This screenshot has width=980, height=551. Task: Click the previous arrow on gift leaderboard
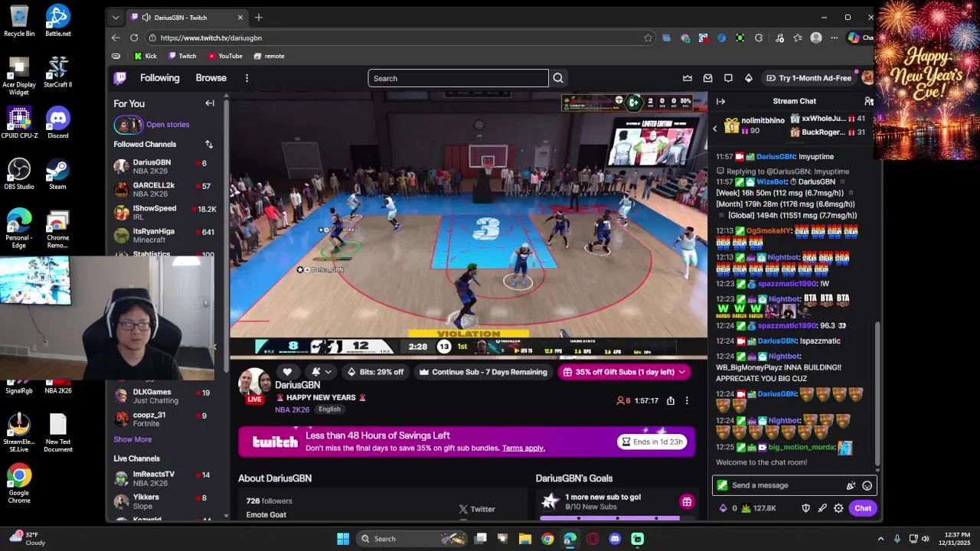click(x=715, y=129)
